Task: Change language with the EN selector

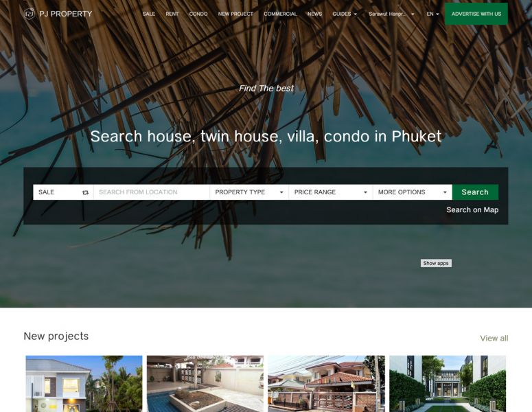Action: pos(432,14)
